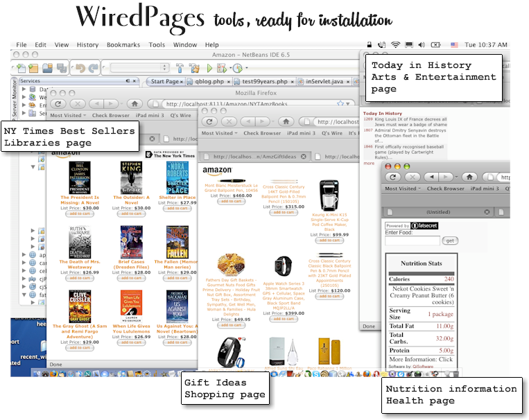The width and height of the screenshot is (529, 420).
Task: Open the File menu
Action: [21, 45]
